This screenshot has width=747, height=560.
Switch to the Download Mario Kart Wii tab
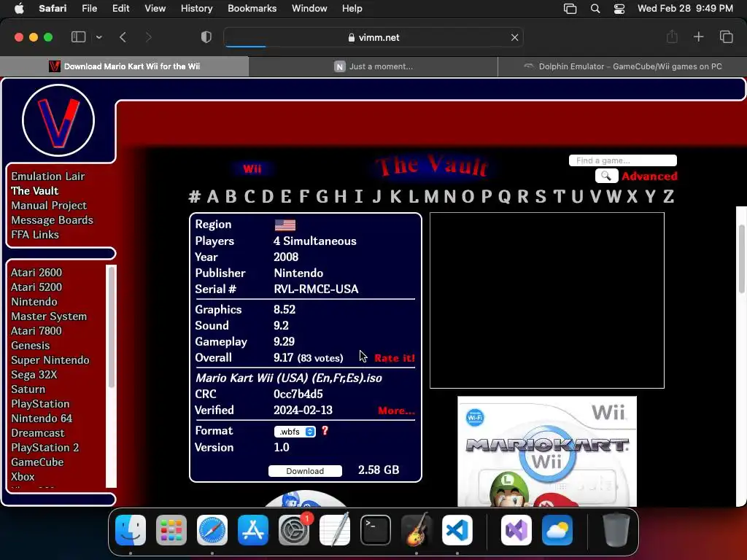point(124,66)
